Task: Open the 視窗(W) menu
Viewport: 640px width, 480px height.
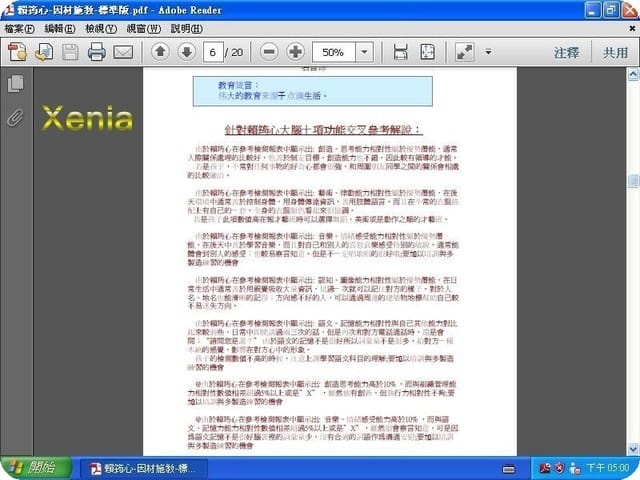Action: (x=143, y=29)
